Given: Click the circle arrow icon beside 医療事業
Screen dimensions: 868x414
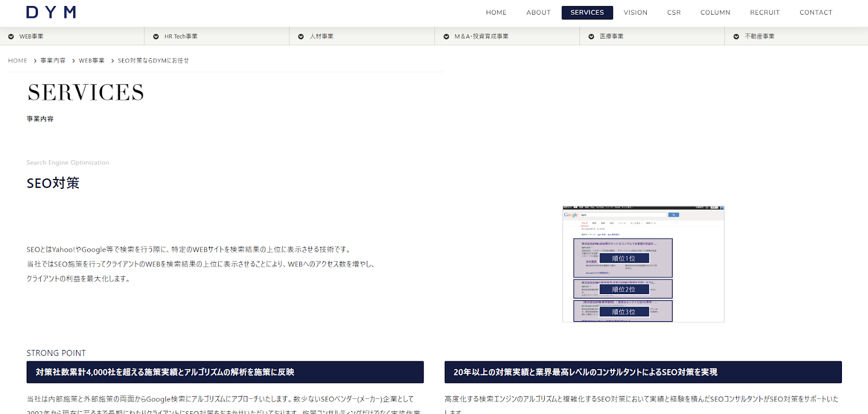Looking at the screenshot, I should (591, 36).
